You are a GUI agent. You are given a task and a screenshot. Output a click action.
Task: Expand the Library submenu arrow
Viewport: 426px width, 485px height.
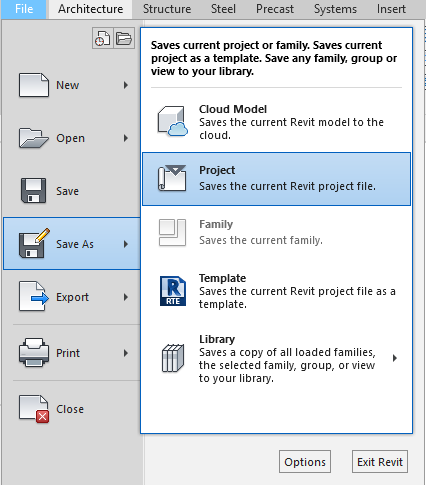click(x=395, y=358)
